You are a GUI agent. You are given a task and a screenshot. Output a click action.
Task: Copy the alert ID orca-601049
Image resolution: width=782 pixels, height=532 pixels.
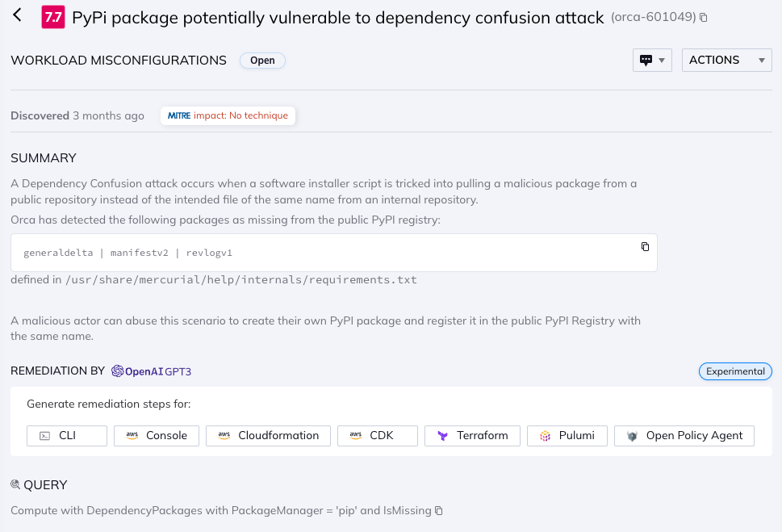pyautogui.click(x=703, y=16)
